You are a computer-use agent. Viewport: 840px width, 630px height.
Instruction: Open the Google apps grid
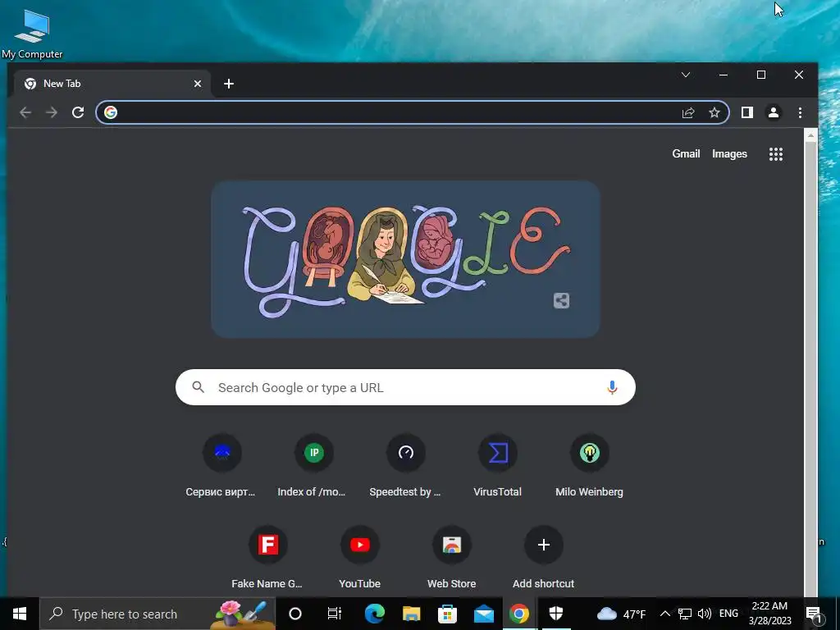pos(776,154)
